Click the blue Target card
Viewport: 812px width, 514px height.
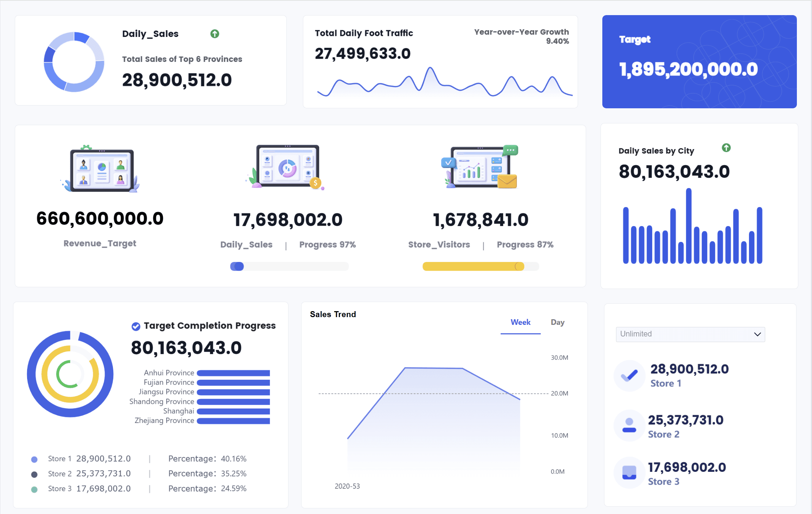[699, 62]
